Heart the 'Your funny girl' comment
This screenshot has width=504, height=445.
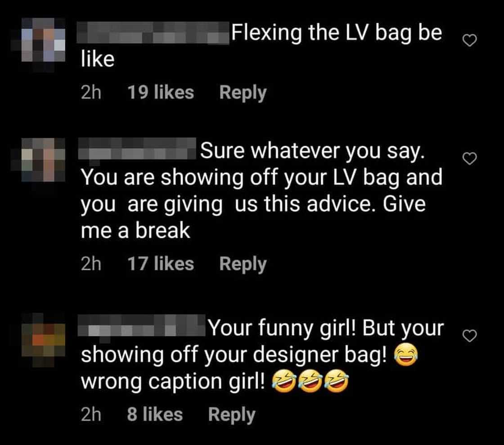[469, 336]
